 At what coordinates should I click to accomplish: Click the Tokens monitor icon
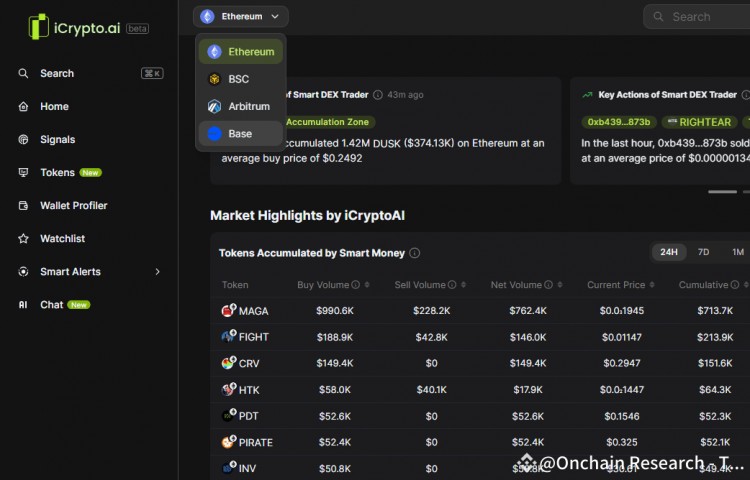coord(23,172)
